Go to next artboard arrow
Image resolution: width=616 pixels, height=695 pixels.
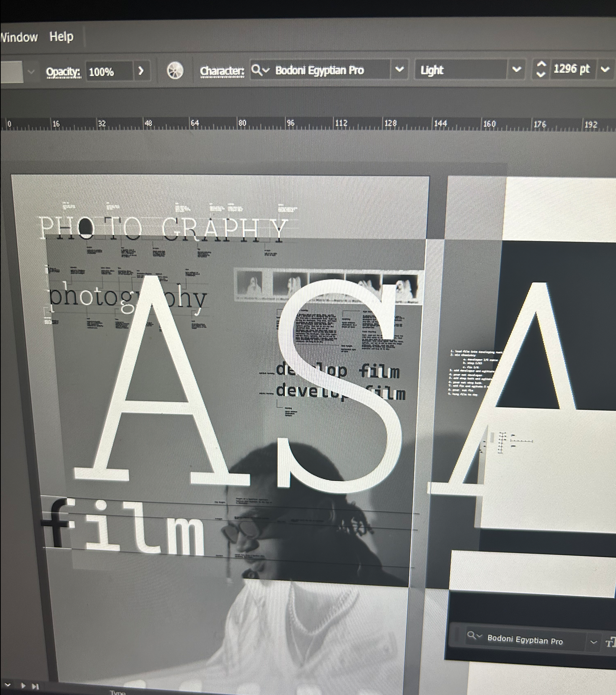click(24, 685)
